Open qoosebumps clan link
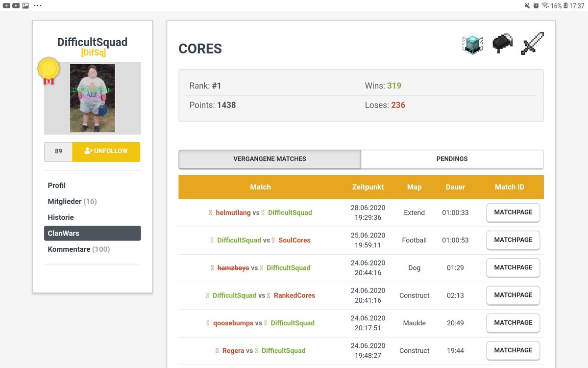Image resolution: width=588 pixels, height=368 pixels. tap(233, 323)
